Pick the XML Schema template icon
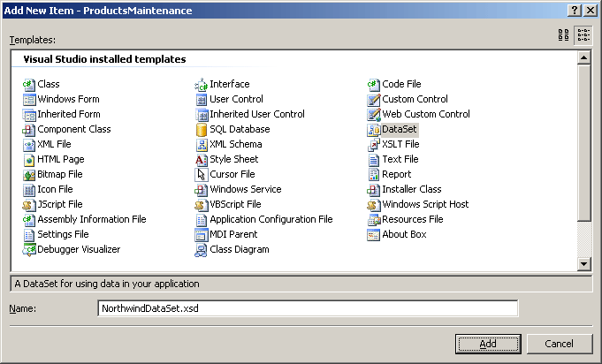This screenshot has height=364, width=602. point(202,144)
